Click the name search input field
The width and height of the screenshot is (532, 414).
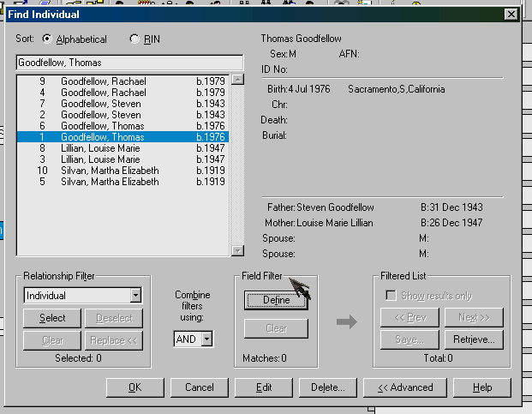(x=129, y=63)
